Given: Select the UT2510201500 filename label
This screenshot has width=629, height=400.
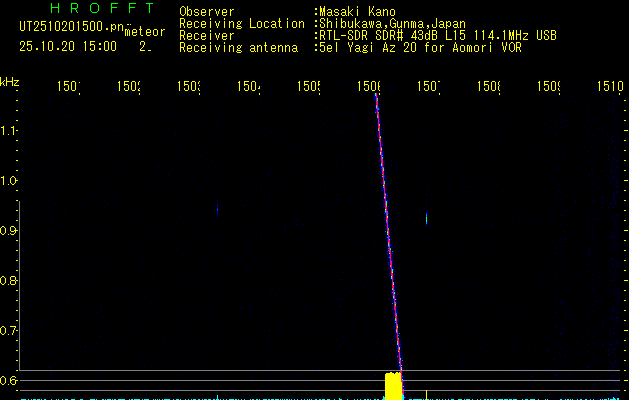Looking at the screenshot, I should tap(68, 26).
